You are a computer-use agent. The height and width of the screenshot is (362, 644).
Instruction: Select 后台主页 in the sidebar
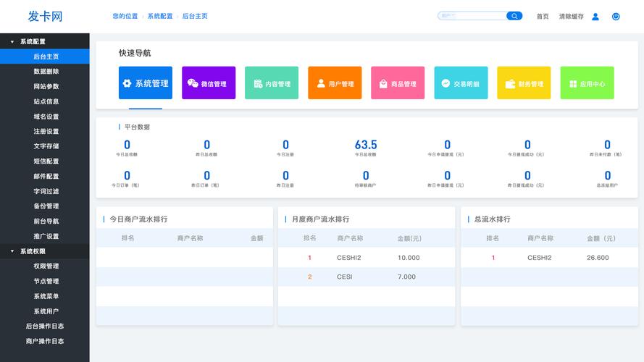45,56
